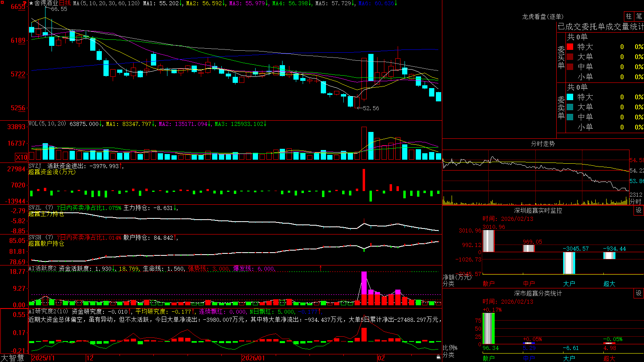Click the 委卖单 section label
This screenshot has width=644, height=362.
click(561, 107)
